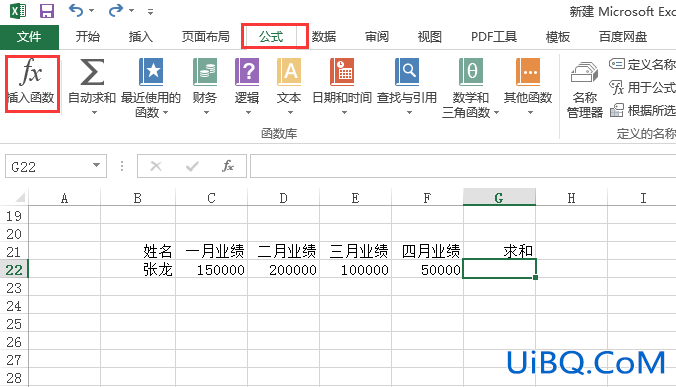Screen dimensions: 676x387
Task: Expand the Logical (逻辑) dropdown arrow
Action: pos(248,113)
